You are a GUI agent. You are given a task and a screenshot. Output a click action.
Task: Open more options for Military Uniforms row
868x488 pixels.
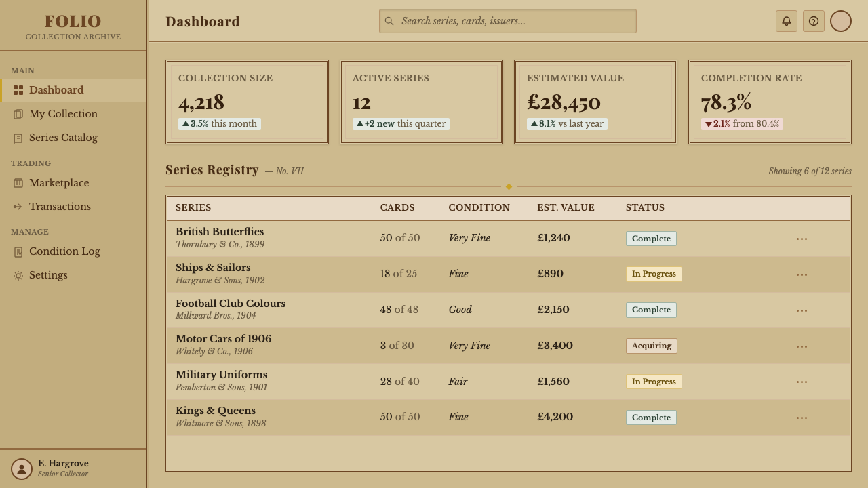click(x=802, y=382)
